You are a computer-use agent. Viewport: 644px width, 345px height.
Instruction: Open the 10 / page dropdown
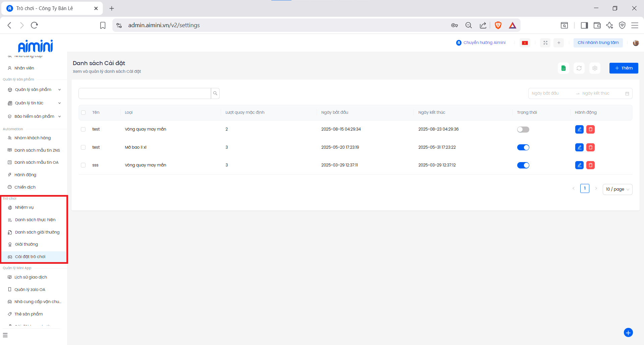click(617, 189)
